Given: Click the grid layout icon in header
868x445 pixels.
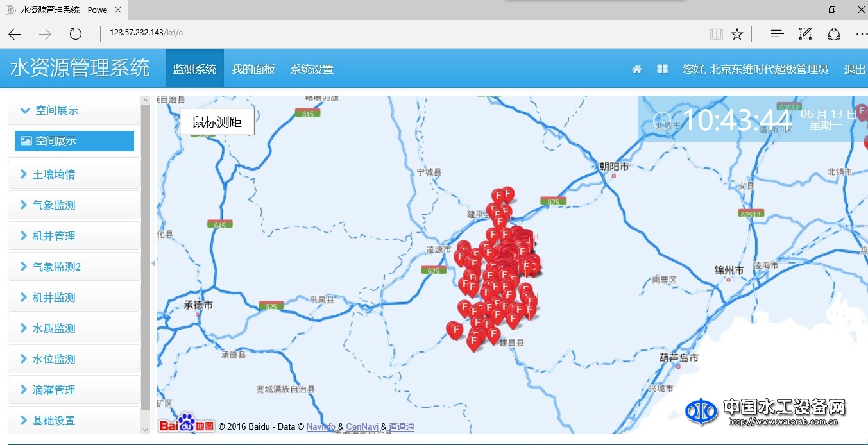Looking at the screenshot, I should click(x=662, y=69).
